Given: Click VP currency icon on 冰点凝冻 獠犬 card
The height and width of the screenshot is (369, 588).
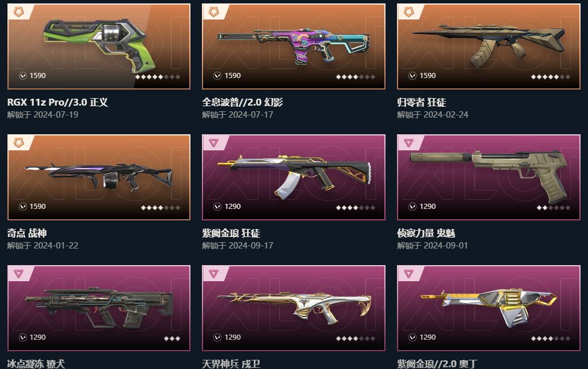Looking at the screenshot, I should pyautogui.click(x=23, y=337).
